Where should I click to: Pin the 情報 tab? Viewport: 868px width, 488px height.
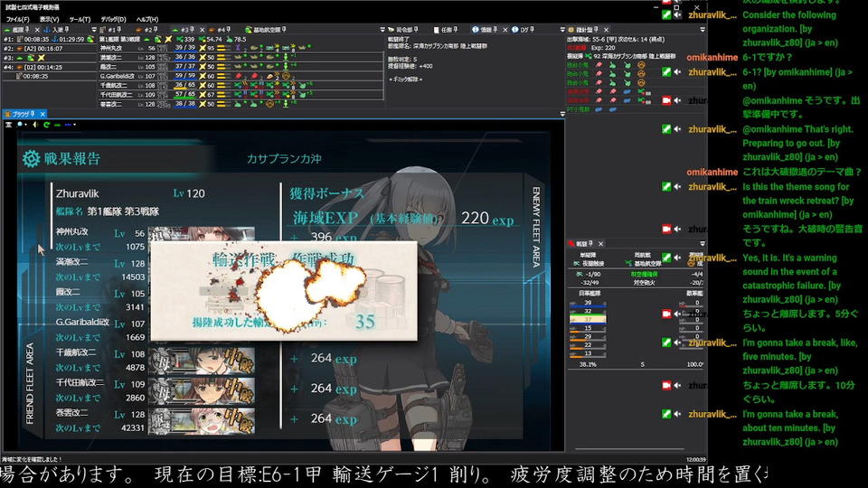click(x=496, y=30)
